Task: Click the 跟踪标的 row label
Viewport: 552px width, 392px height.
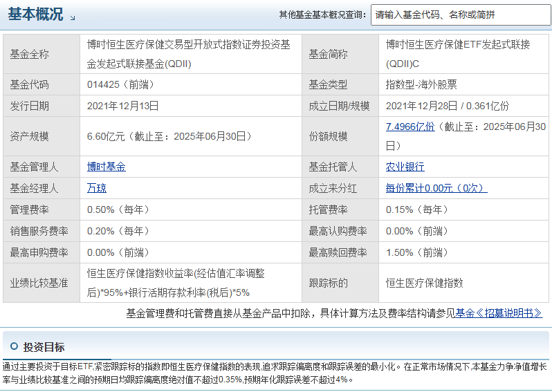Action: (x=328, y=283)
